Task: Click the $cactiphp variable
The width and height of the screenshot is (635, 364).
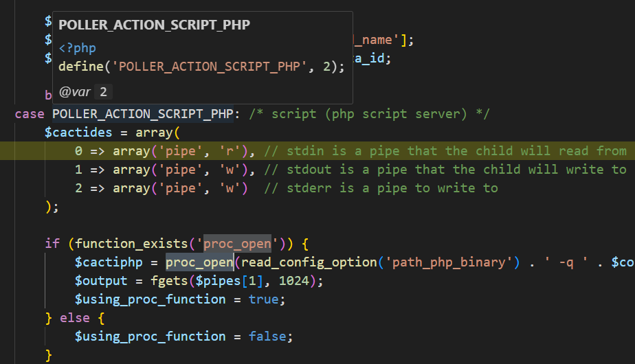Action: 109,262
